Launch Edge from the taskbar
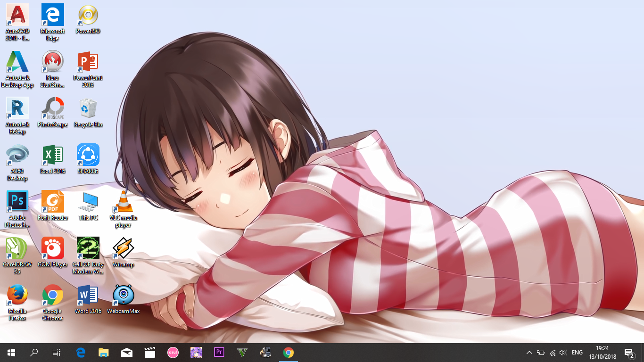The width and height of the screenshot is (644, 362). pos(81,353)
